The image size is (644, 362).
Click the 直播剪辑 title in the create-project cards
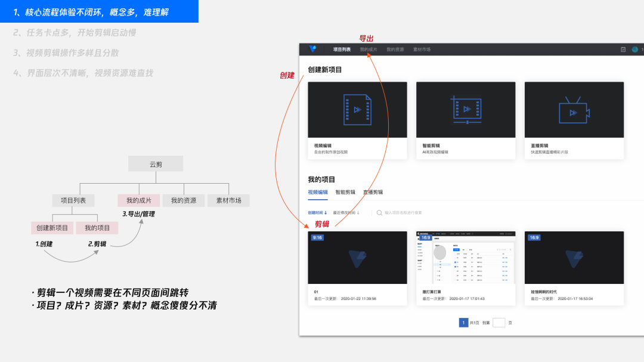coord(540,146)
